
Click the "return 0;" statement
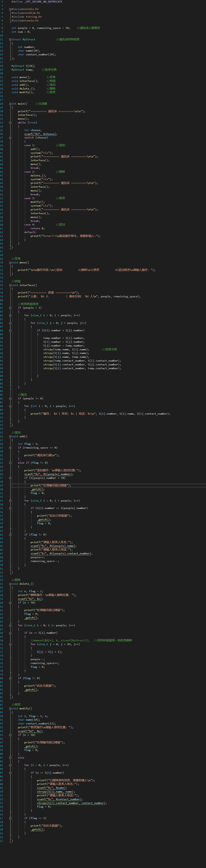[37, 229]
